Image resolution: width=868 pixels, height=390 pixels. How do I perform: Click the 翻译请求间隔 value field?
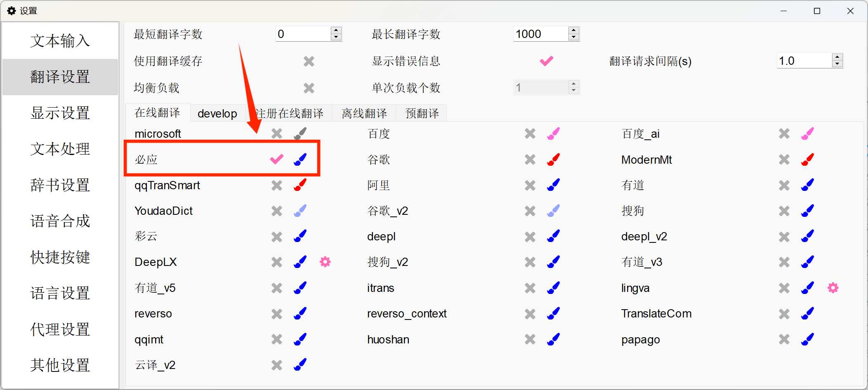[x=804, y=61]
